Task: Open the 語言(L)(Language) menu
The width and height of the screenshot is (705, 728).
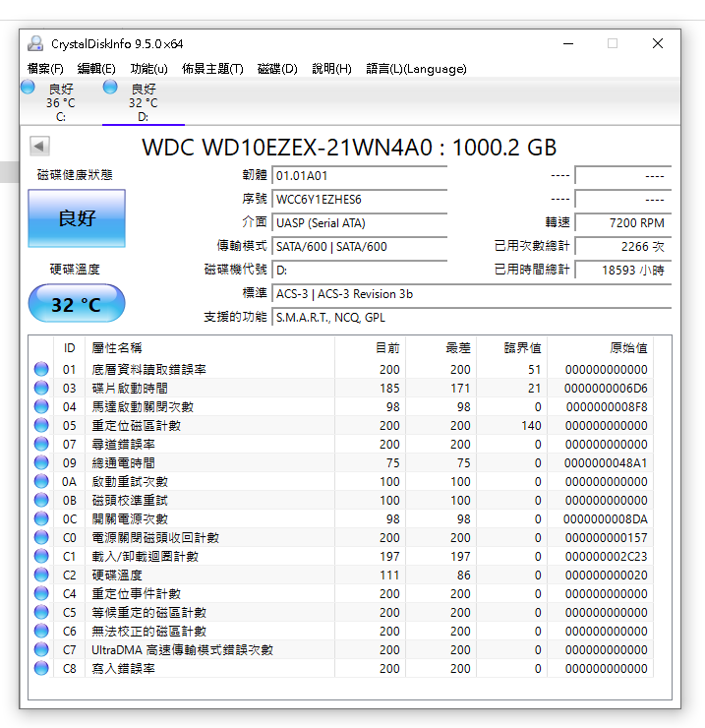Action: [x=416, y=69]
